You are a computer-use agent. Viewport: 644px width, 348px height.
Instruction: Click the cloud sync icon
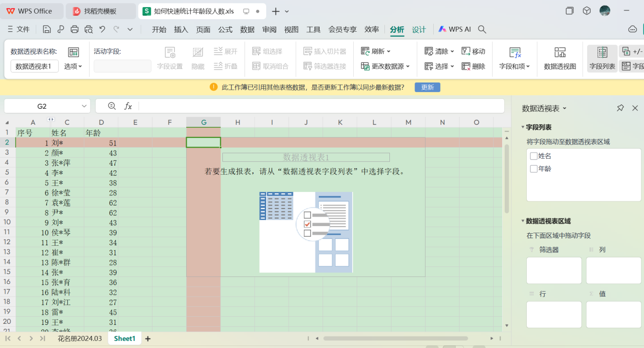tap(633, 29)
